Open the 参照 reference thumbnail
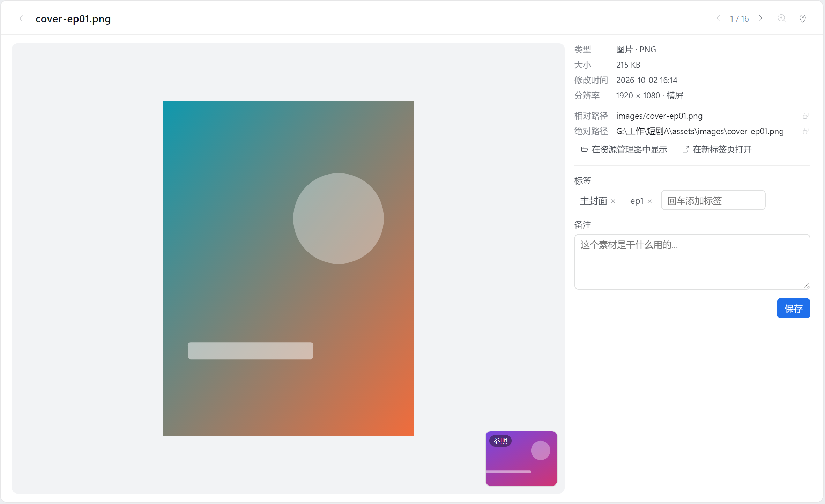 pos(521,459)
